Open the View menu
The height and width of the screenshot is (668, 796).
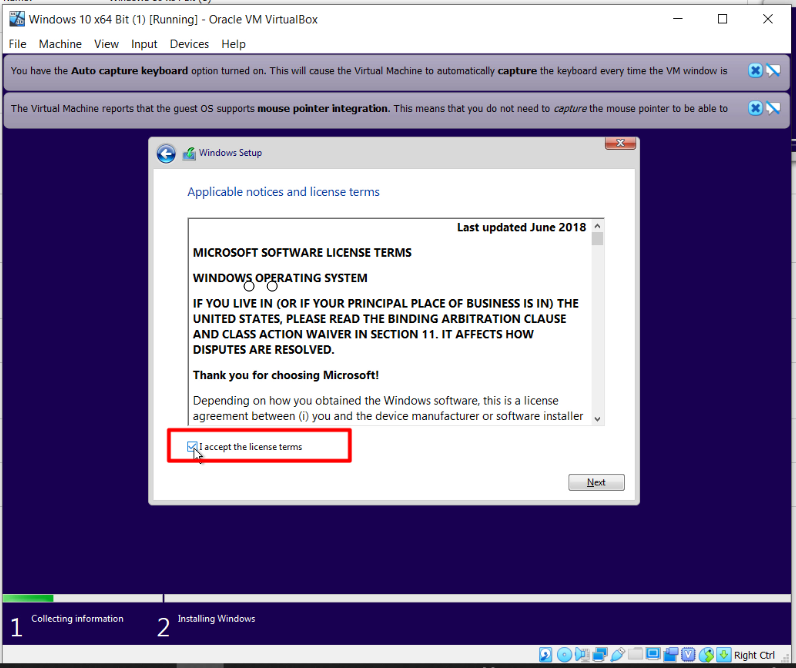(106, 44)
